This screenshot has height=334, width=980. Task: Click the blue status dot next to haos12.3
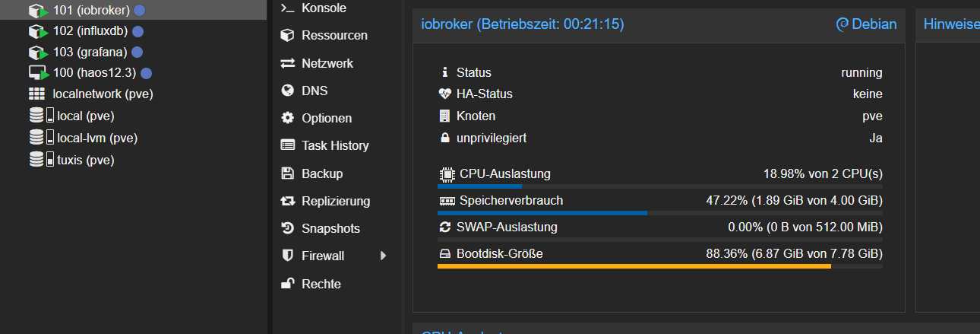pyautogui.click(x=147, y=73)
